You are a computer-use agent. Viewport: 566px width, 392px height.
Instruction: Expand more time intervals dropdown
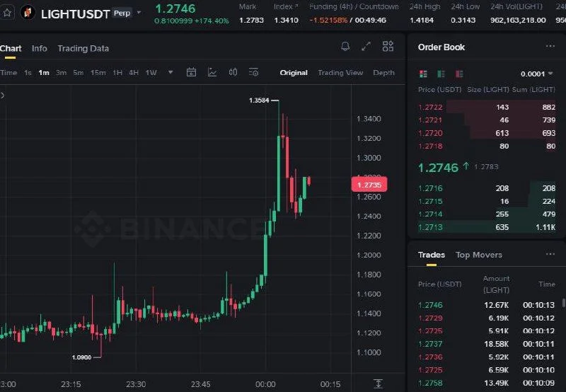[171, 73]
